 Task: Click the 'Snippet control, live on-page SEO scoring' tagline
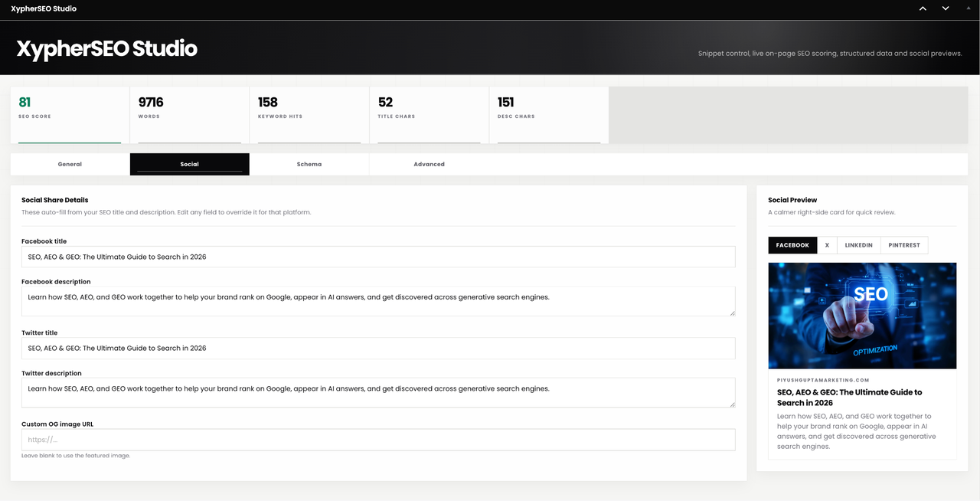(830, 54)
